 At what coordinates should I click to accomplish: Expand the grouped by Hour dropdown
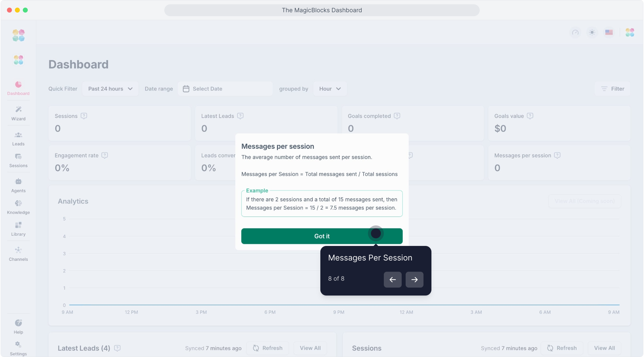point(330,89)
